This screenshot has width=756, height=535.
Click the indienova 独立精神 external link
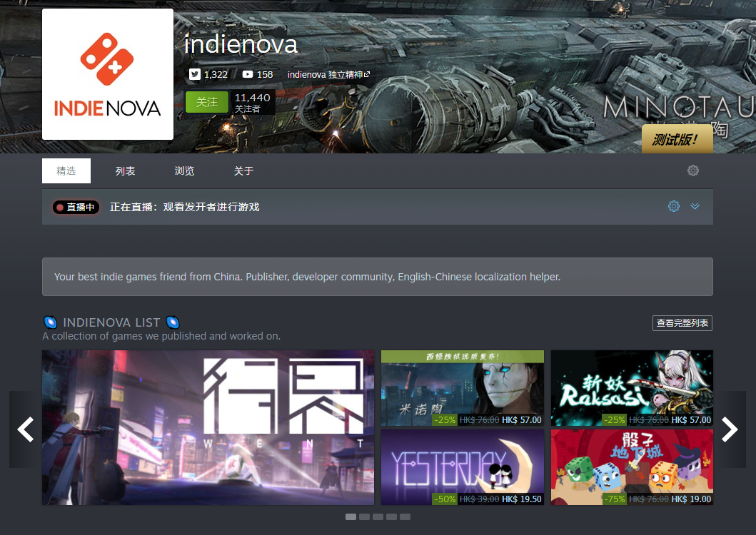tap(328, 75)
